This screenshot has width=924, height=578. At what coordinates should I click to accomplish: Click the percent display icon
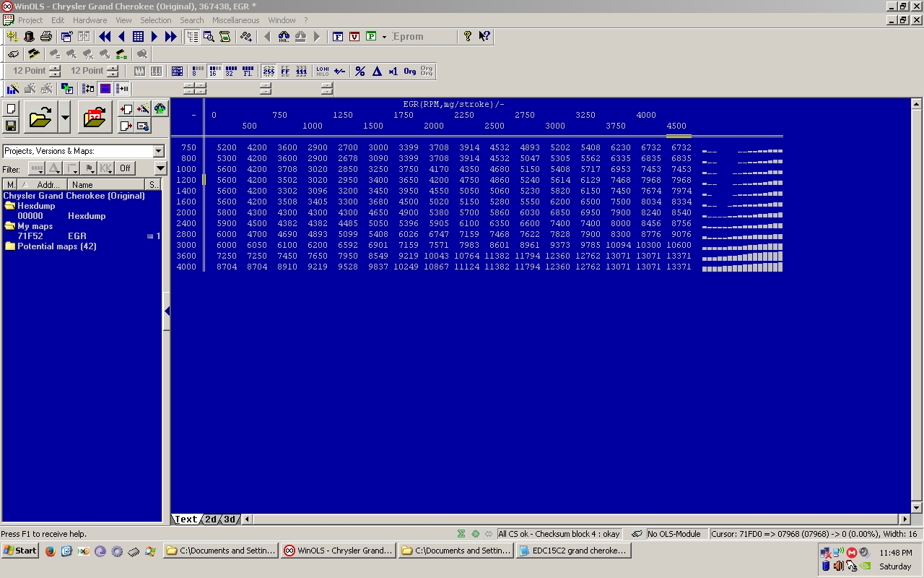click(360, 71)
